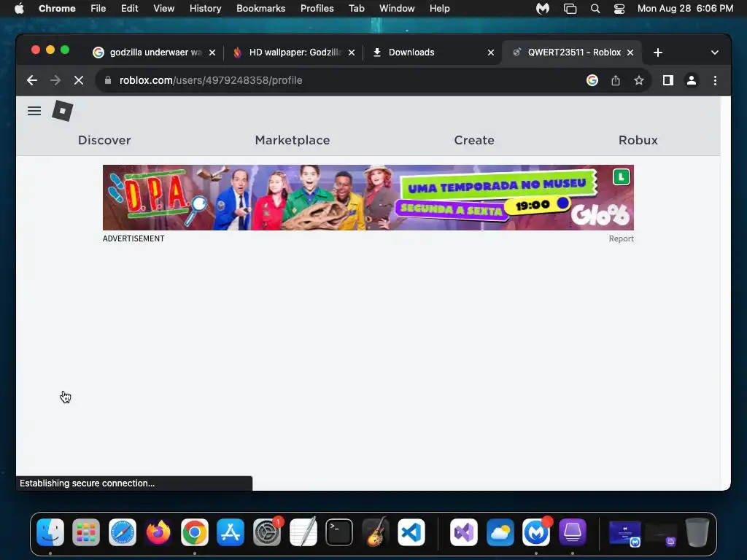
Task: Open the Chrome profile avatar icon
Action: pos(692,80)
